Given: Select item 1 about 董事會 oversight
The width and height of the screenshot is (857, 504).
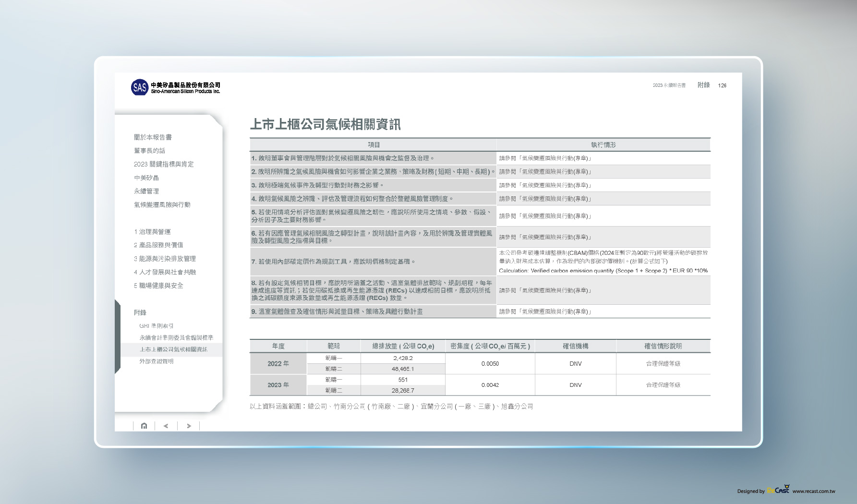Looking at the screenshot, I should tap(373, 158).
